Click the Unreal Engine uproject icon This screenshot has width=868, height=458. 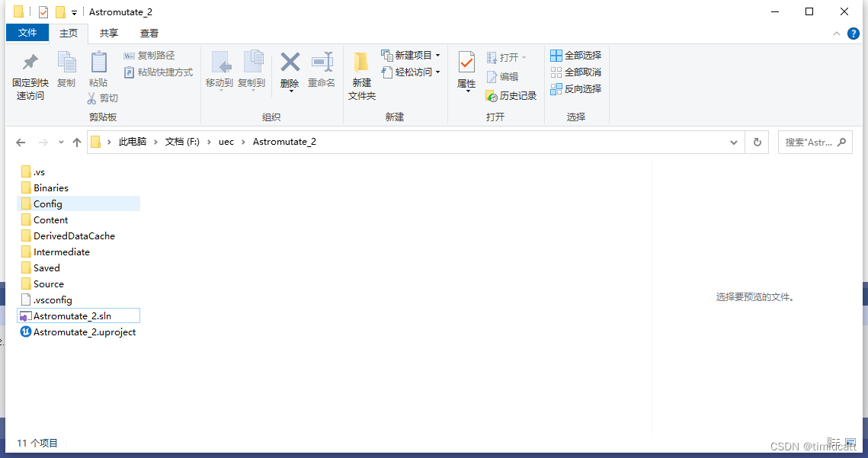coord(25,331)
